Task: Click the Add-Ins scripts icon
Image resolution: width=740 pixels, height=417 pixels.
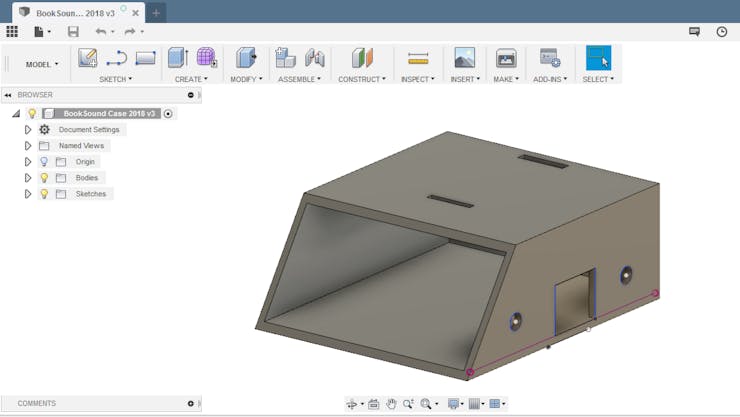Action: click(x=550, y=58)
